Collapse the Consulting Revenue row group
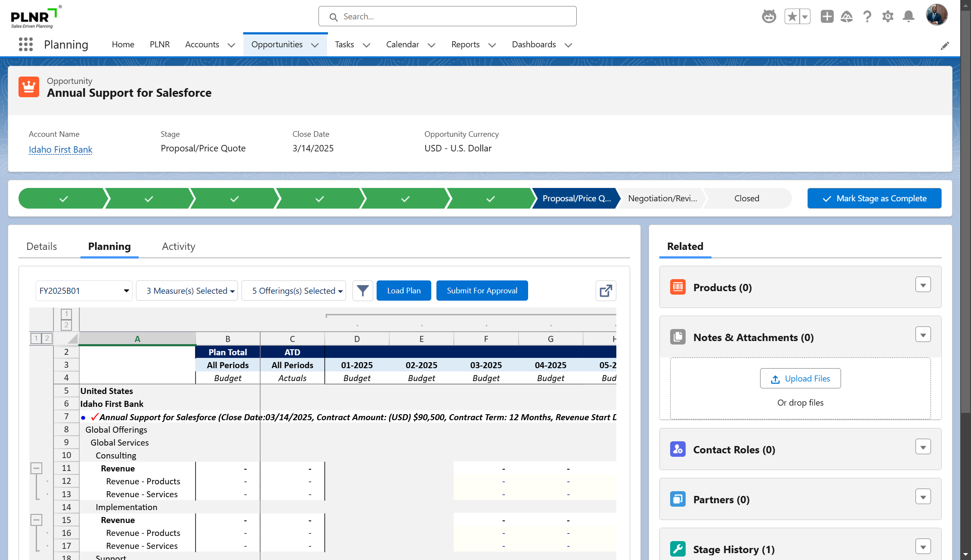The height and width of the screenshot is (560, 971). pyautogui.click(x=37, y=468)
